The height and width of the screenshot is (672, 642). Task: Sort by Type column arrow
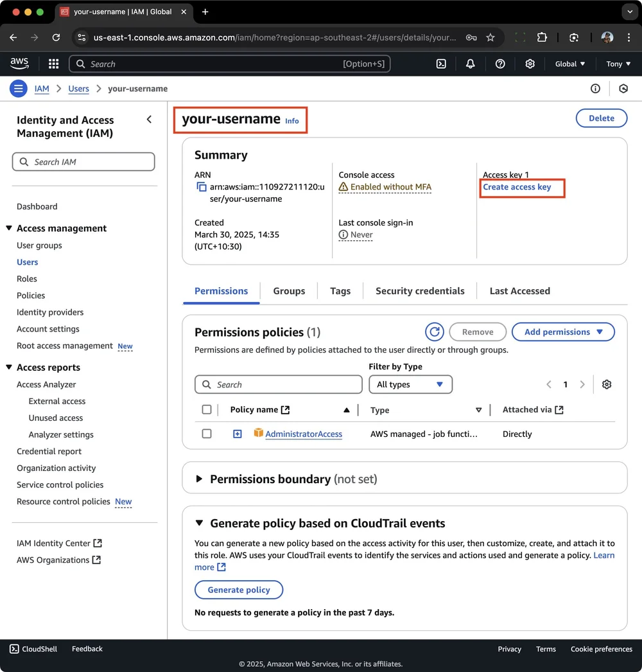point(479,410)
